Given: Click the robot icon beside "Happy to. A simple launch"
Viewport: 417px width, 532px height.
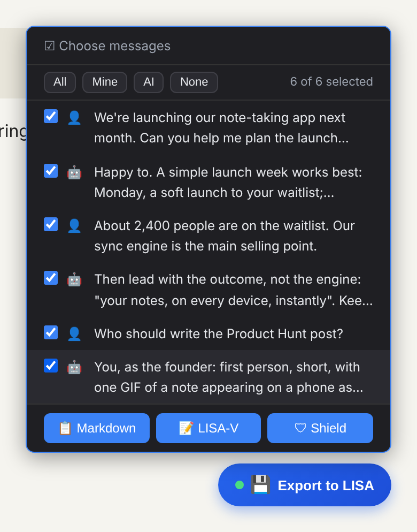Looking at the screenshot, I should pyautogui.click(x=74, y=173).
